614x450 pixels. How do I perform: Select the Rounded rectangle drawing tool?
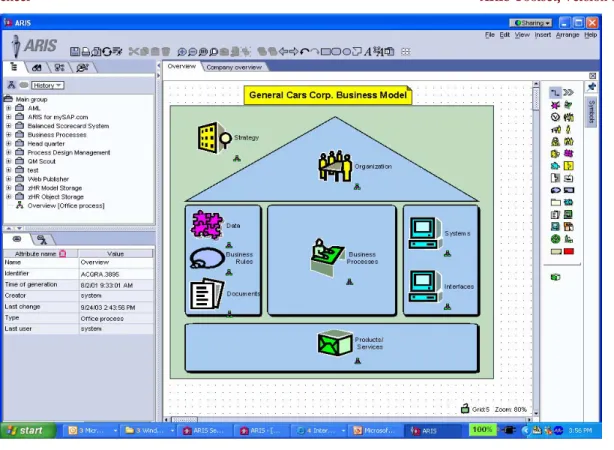(336, 51)
